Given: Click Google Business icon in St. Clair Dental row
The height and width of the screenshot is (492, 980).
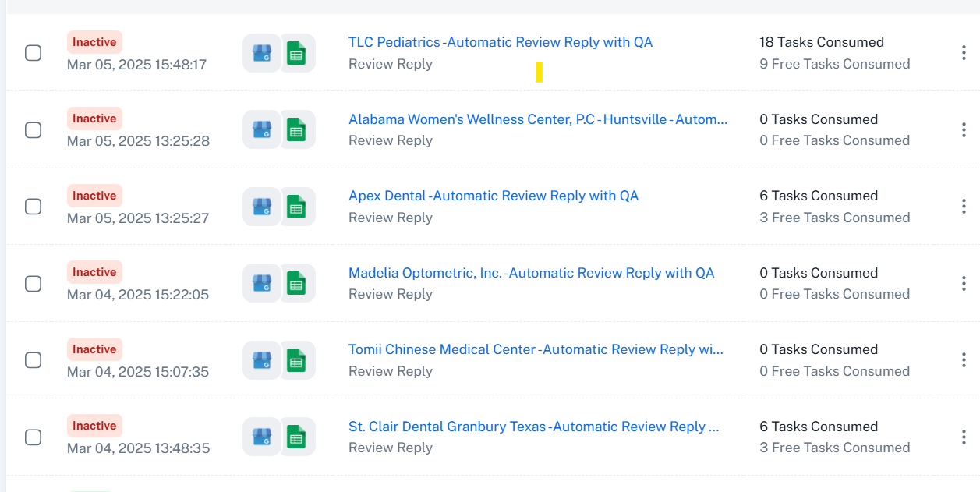Looking at the screenshot, I should pos(261,437).
